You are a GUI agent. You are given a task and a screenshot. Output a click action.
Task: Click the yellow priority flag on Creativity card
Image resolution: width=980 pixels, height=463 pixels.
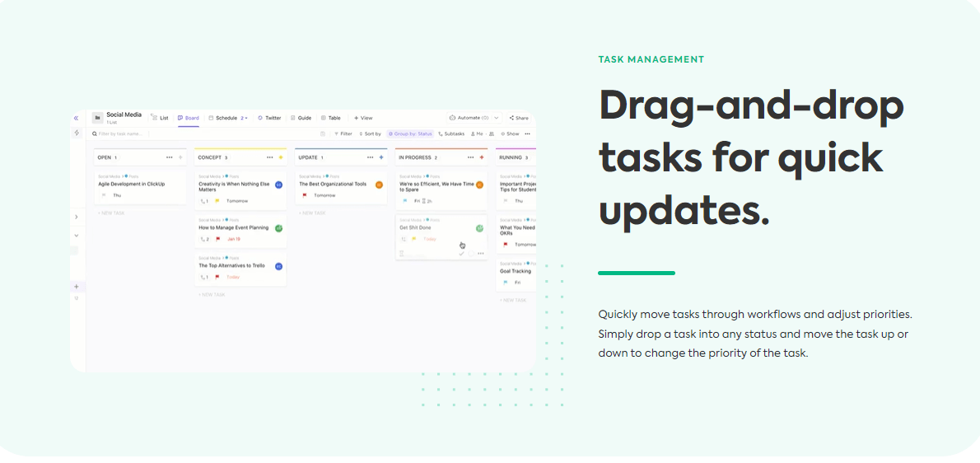coord(217,201)
